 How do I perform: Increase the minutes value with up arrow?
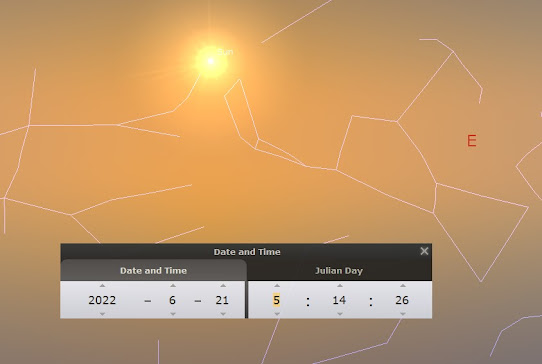pyautogui.click(x=340, y=286)
